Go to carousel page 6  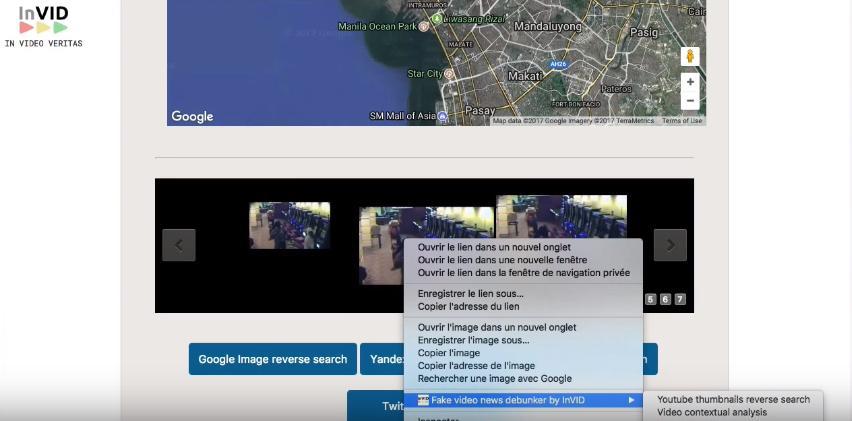[666, 299]
